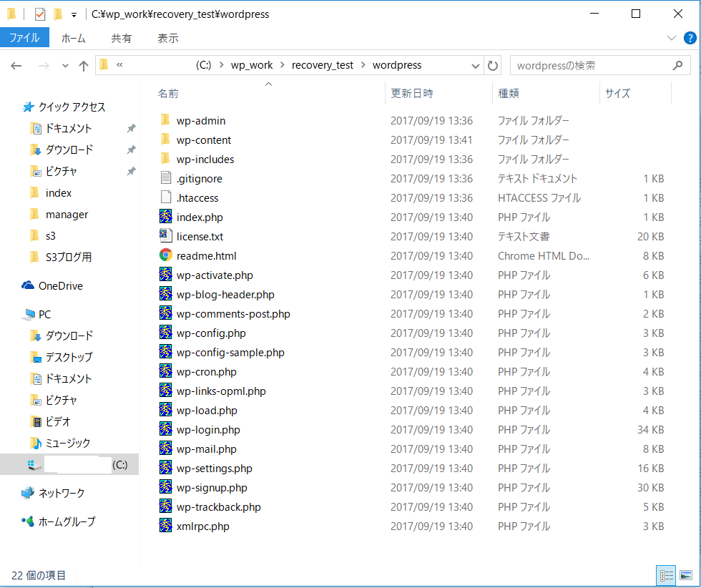This screenshot has height=588, width=701.
Task: Click the PC computer icon in sidebar
Action: (28, 314)
